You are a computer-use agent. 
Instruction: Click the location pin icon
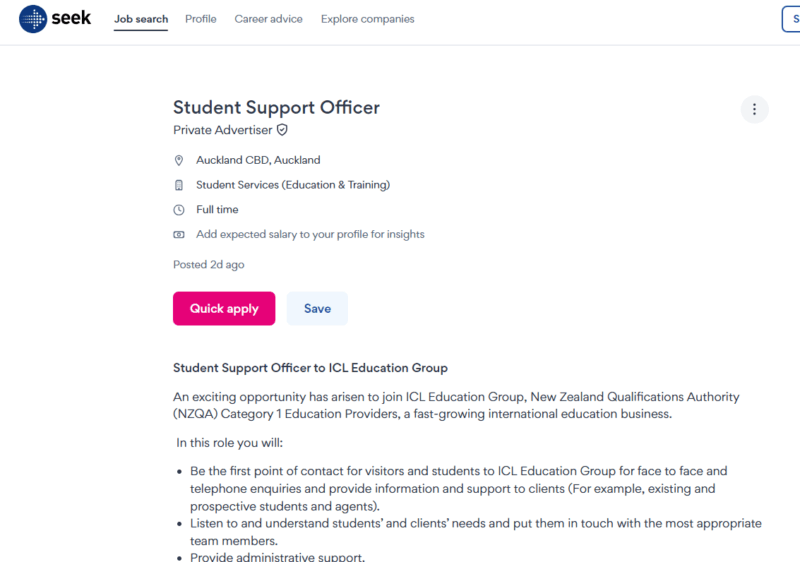pyautogui.click(x=179, y=161)
